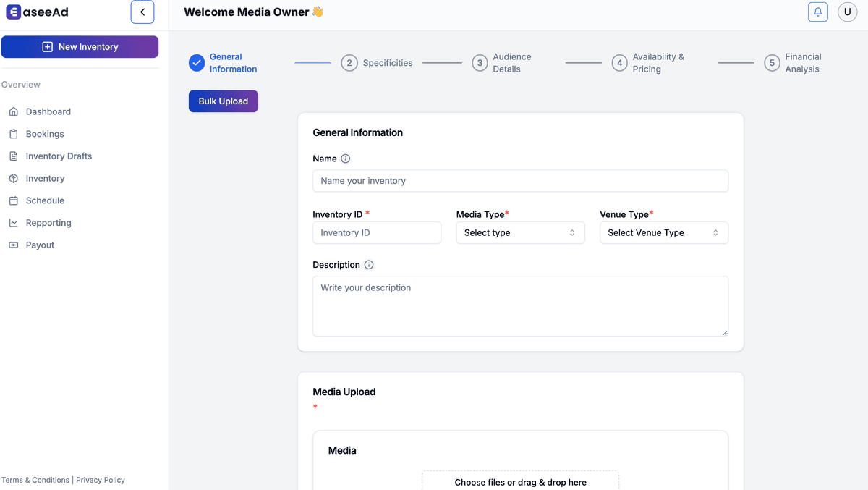Click the Payout cash icon
The width and height of the screenshot is (868, 490).
click(x=14, y=245)
